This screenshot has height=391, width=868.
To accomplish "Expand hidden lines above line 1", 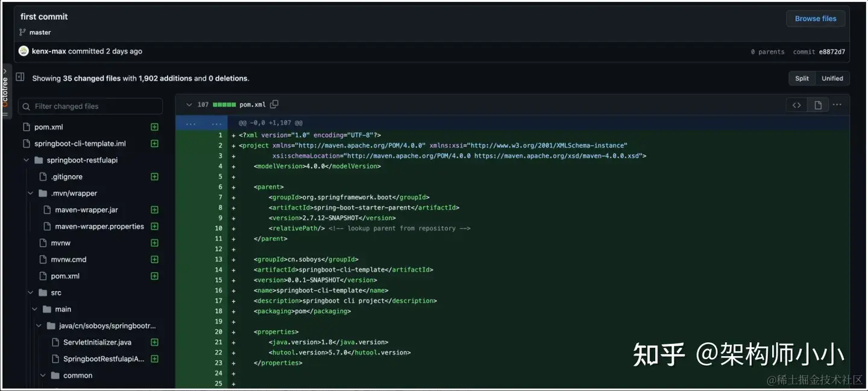I will tap(201, 123).
